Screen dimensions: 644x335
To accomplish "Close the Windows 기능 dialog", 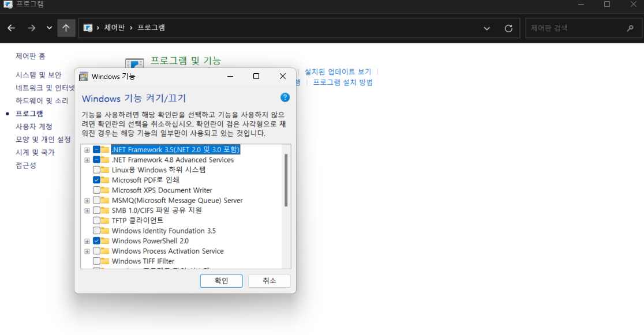I will click(283, 76).
